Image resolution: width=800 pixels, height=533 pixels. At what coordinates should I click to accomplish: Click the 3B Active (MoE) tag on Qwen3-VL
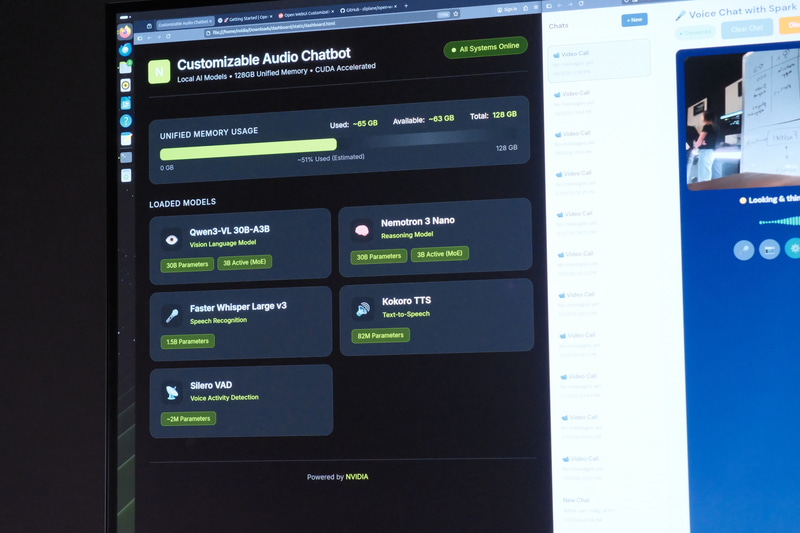pos(244,262)
